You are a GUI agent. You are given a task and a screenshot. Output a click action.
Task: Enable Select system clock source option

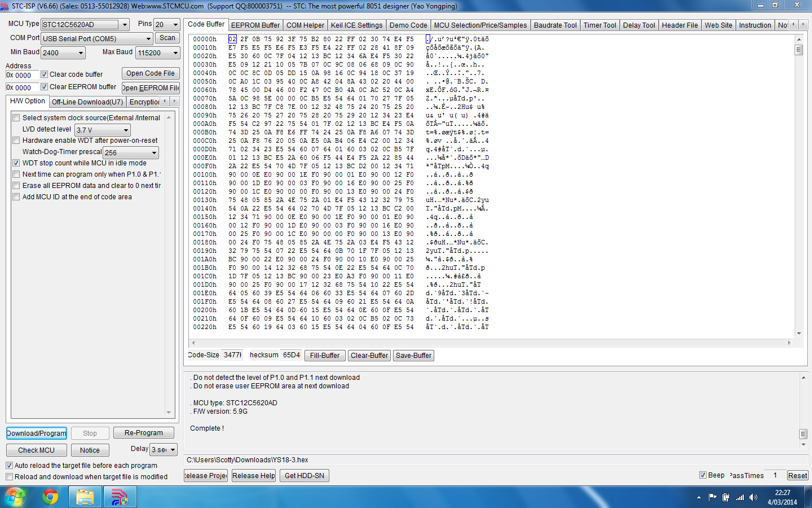[16, 117]
